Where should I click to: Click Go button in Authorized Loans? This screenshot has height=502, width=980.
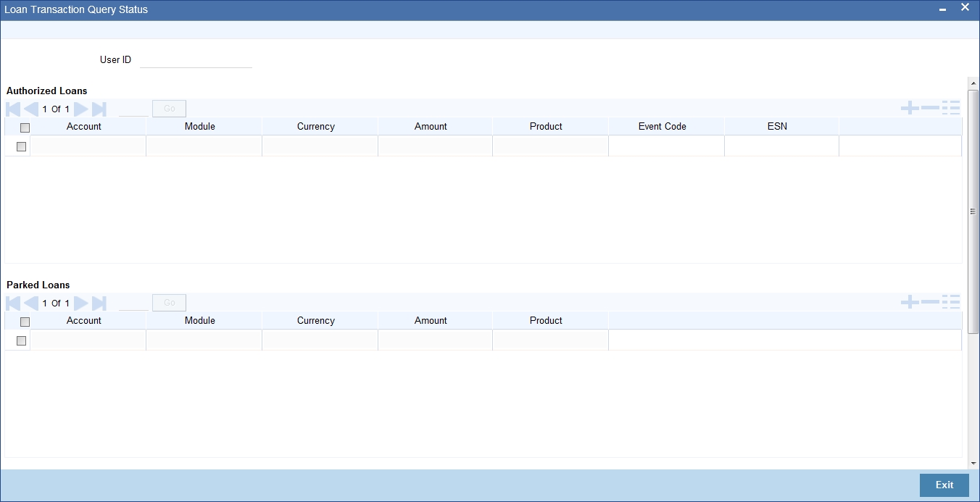click(169, 109)
